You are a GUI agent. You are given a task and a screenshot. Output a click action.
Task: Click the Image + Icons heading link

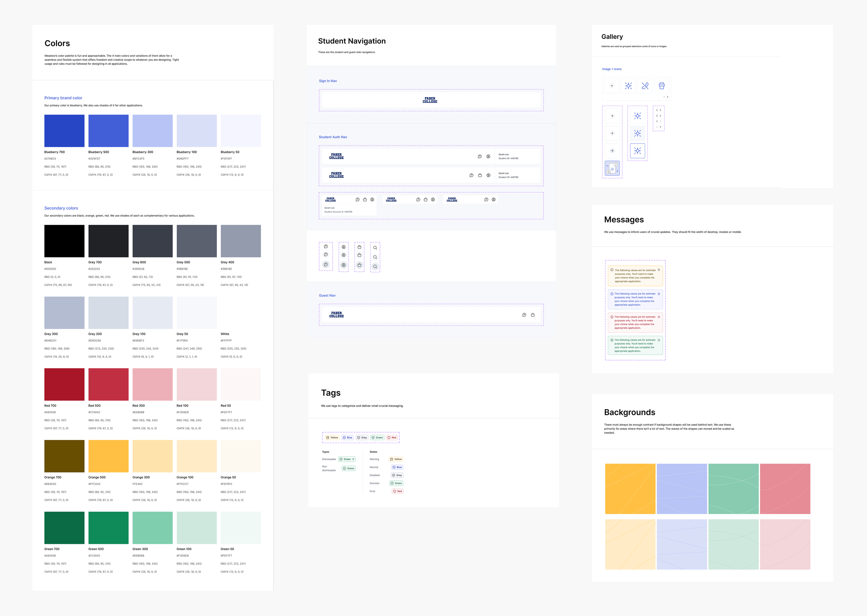[612, 69]
